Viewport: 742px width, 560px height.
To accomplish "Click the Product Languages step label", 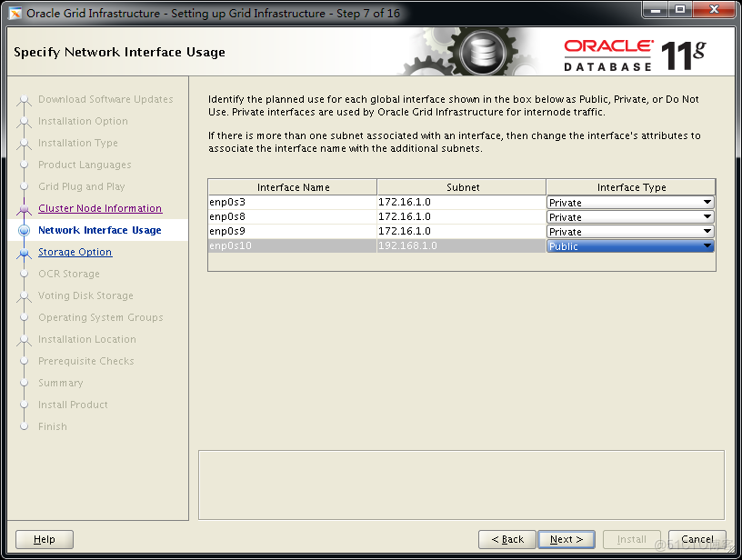I will pyautogui.click(x=85, y=165).
